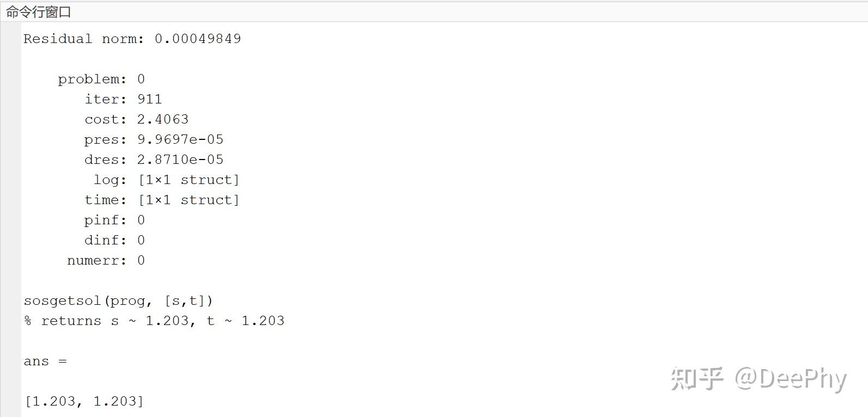Viewport: 868px width, 417px height.
Task: Click the cost value 2.4063
Action: coord(162,119)
